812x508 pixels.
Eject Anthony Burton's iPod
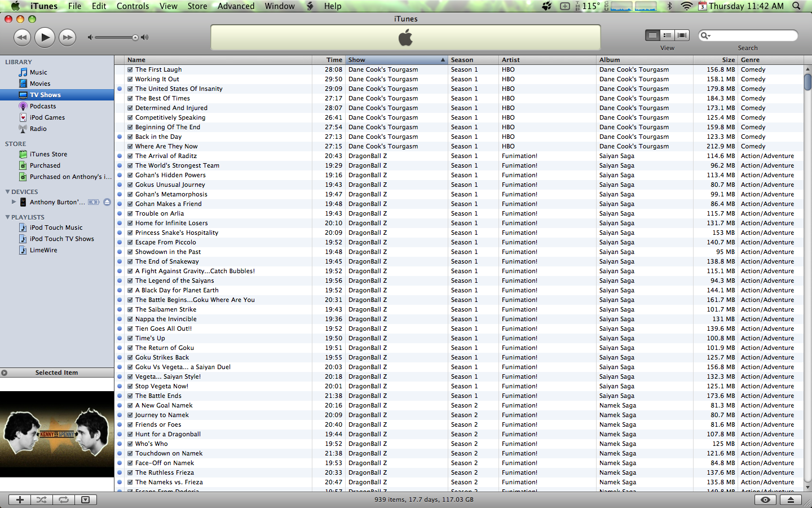[107, 202]
